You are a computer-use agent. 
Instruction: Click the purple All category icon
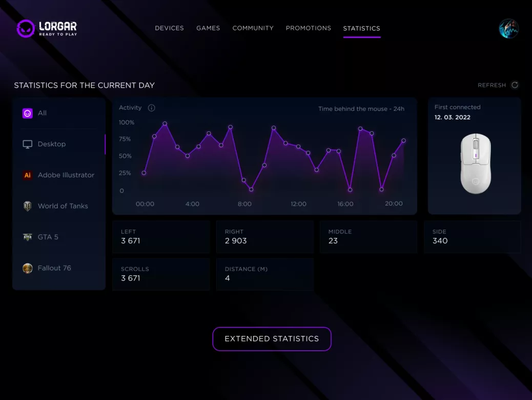[28, 113]
